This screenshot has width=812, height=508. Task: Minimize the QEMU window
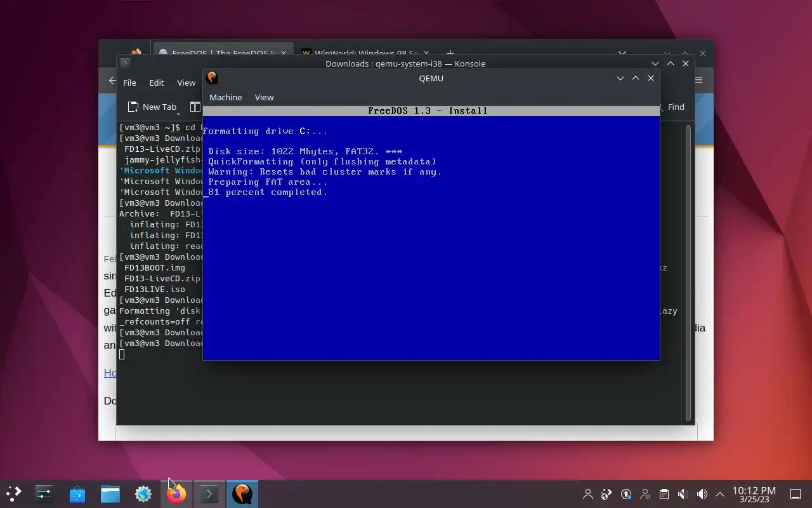click(620, 78)
